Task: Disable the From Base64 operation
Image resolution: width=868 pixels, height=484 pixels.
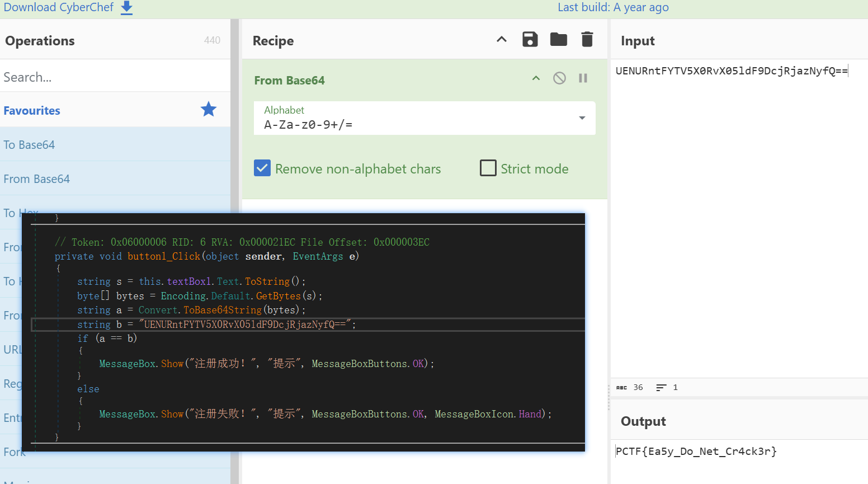Action: coord(559,78)
